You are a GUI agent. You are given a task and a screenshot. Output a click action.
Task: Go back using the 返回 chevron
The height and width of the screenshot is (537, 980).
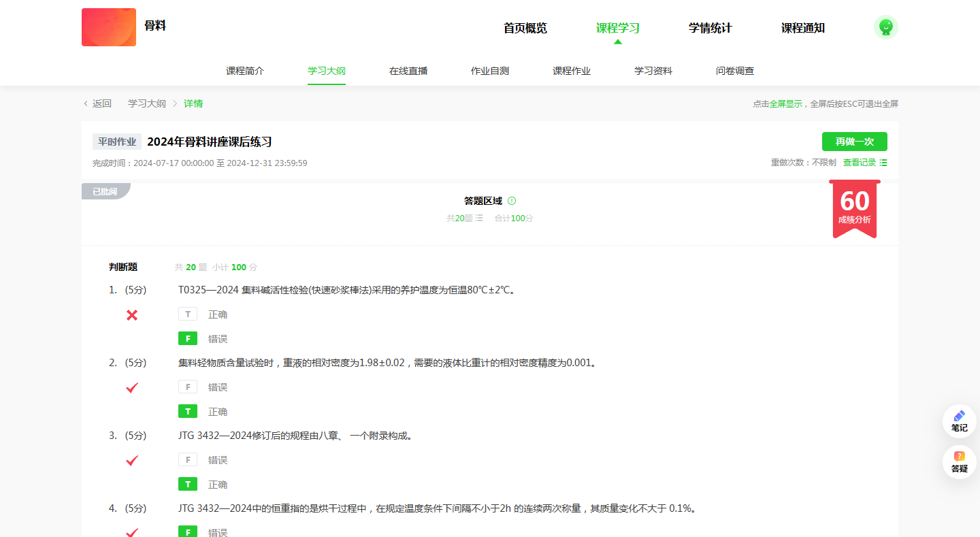pos(86,103)
